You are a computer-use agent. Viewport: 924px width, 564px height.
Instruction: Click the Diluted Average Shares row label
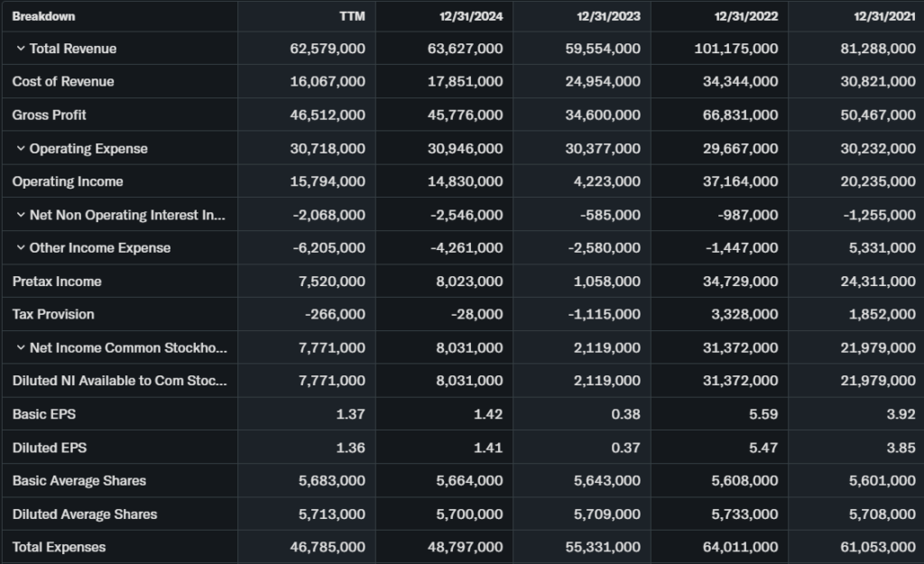click(x=85, y=514)
